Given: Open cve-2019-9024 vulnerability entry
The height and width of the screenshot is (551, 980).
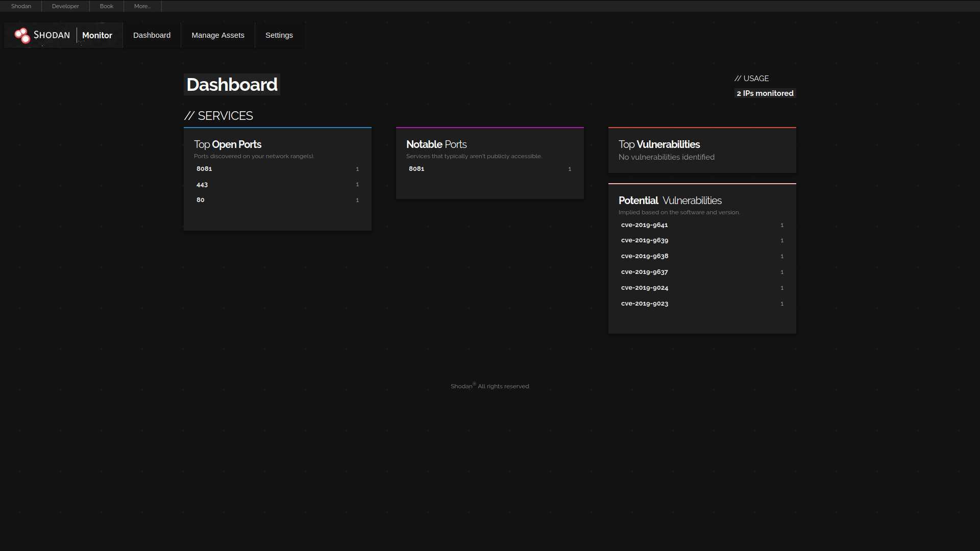Looking at the screenshot, I should [x=644, y=288].
